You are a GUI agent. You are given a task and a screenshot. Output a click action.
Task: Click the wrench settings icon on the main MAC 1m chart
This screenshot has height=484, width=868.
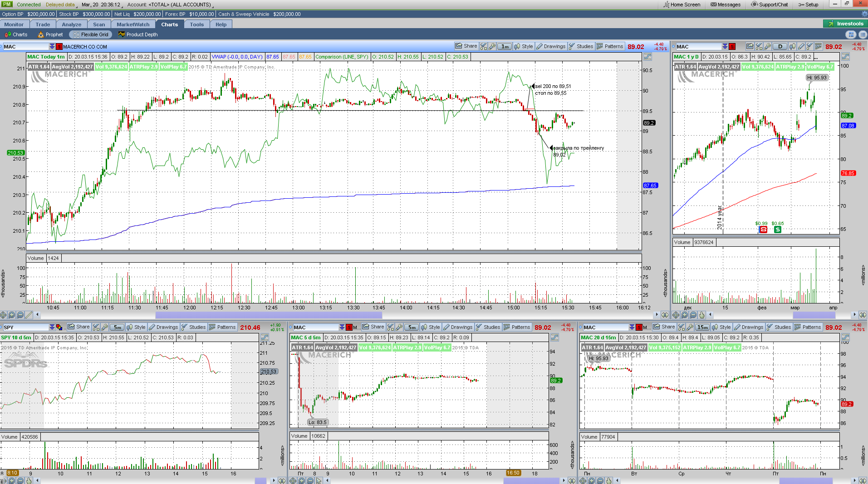point(492,46)
